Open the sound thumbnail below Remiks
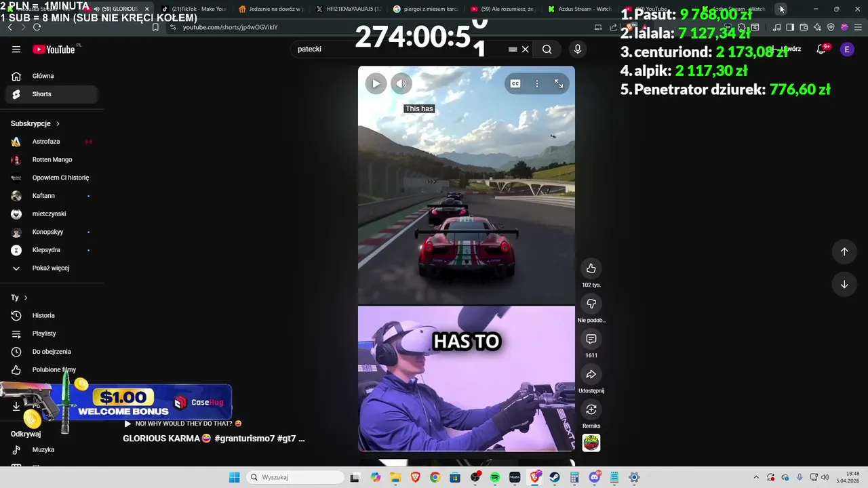The image size is (868, 488). pos(591,443)
